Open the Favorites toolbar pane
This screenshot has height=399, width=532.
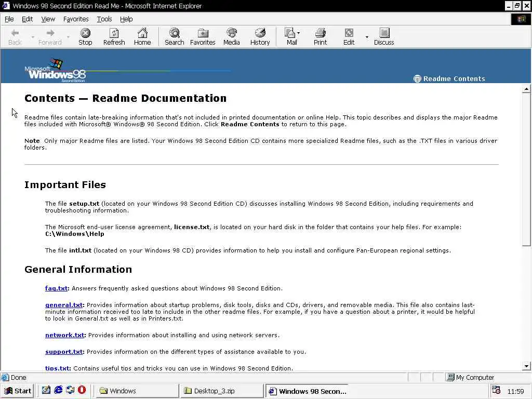click(x=203, y=37)
